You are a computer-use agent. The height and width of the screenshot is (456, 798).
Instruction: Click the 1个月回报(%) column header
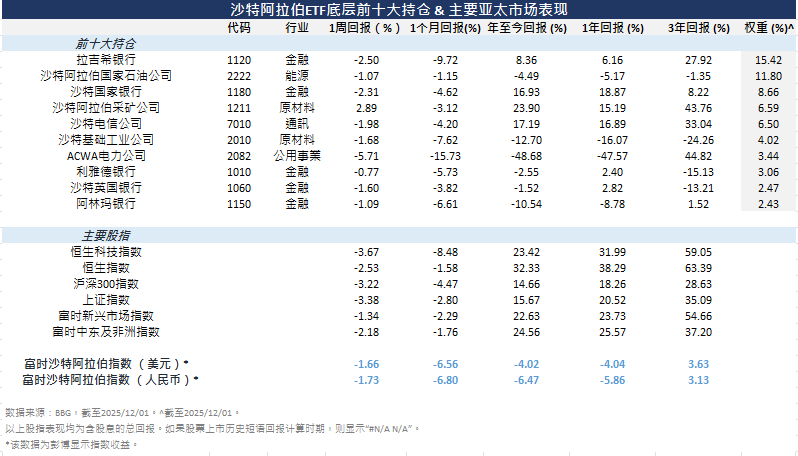click(x=445, y=28)
